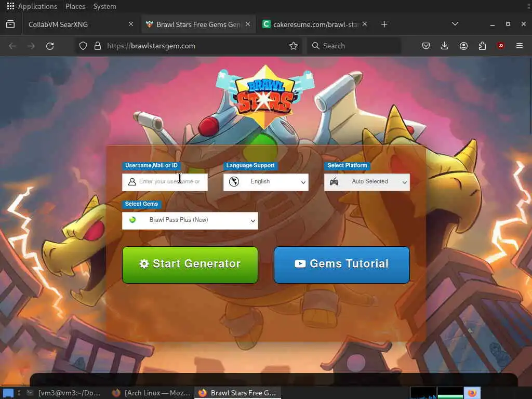The width and height of the screenshot is (532, 399).
Task: Open the System menu
Action: click(104, 6)
